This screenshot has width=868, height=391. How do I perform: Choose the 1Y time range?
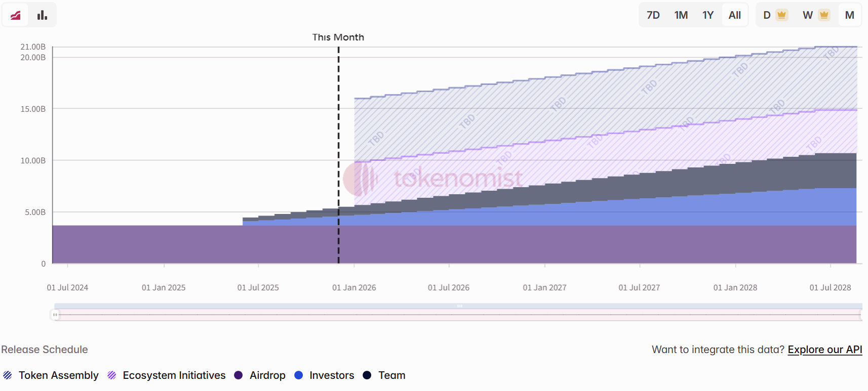tap(708, 14)
